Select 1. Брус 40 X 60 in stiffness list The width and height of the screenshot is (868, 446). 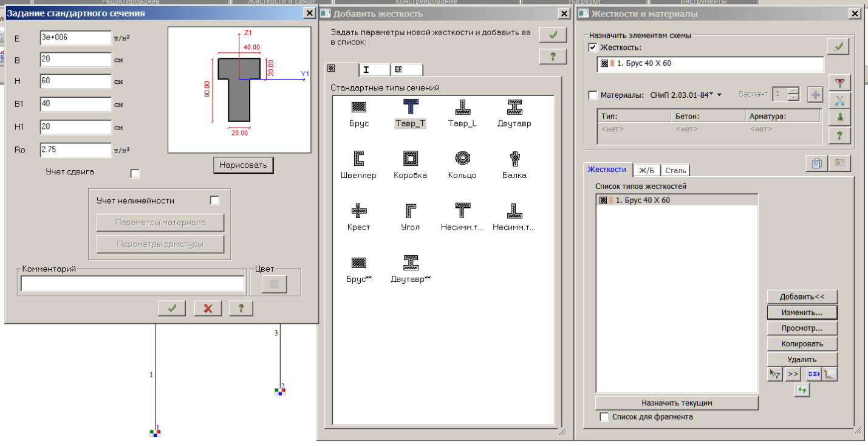click(x=677, y=200)
